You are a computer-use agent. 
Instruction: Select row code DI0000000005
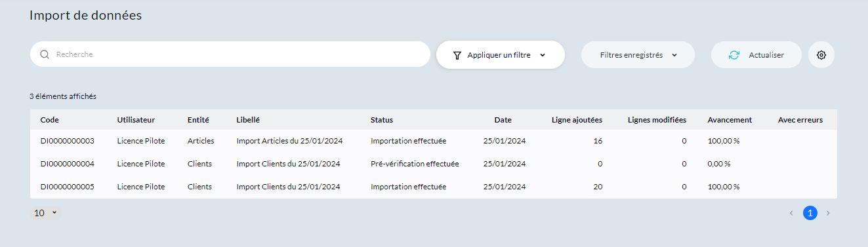[x=68, y=187]
